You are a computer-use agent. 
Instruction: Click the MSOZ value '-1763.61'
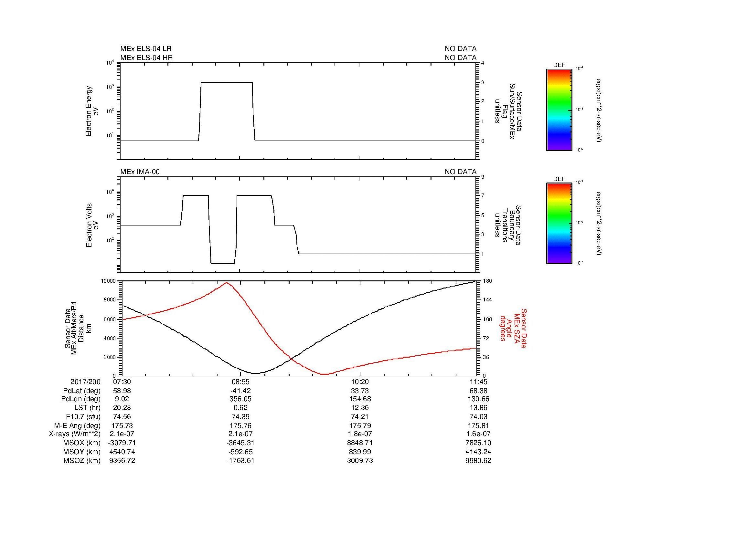tap(240, 461)
